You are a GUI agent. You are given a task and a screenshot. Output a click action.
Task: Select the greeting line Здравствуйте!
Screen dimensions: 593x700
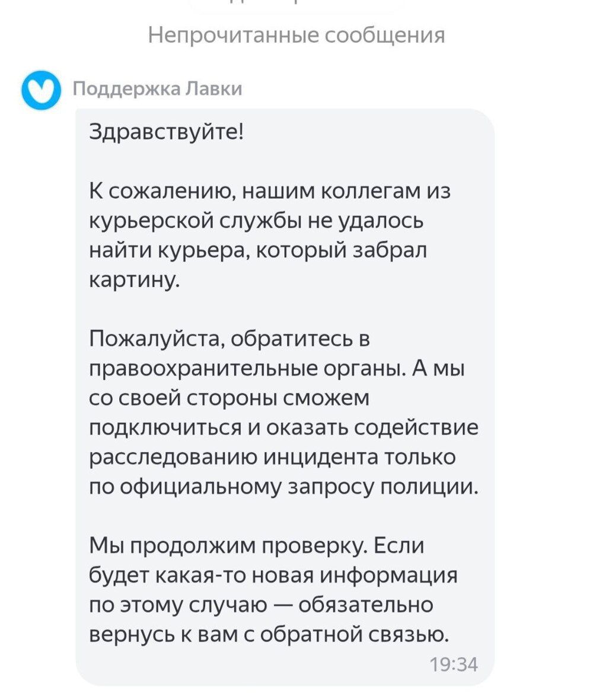(166, 131)
